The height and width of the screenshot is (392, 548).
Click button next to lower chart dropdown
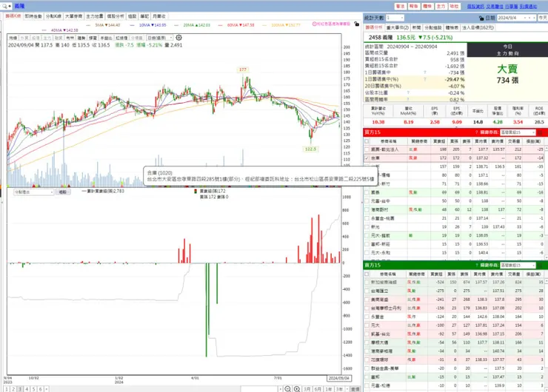(63, 192)
